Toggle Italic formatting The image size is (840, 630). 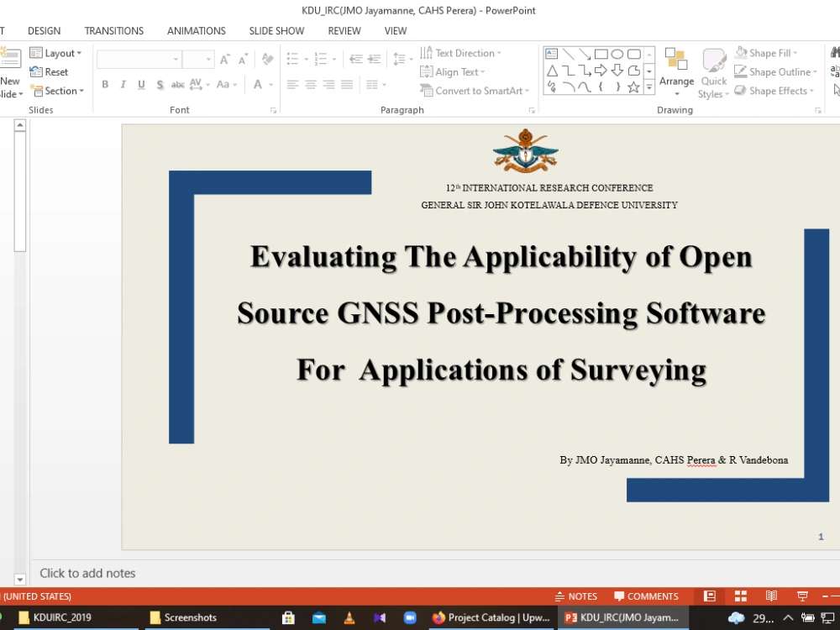pyautogui.click(x=123, y=85)
